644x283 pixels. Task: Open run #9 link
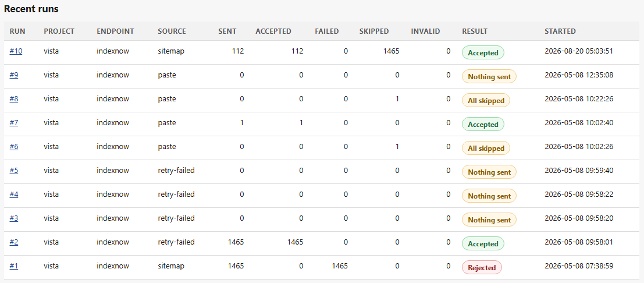[14, 75]
